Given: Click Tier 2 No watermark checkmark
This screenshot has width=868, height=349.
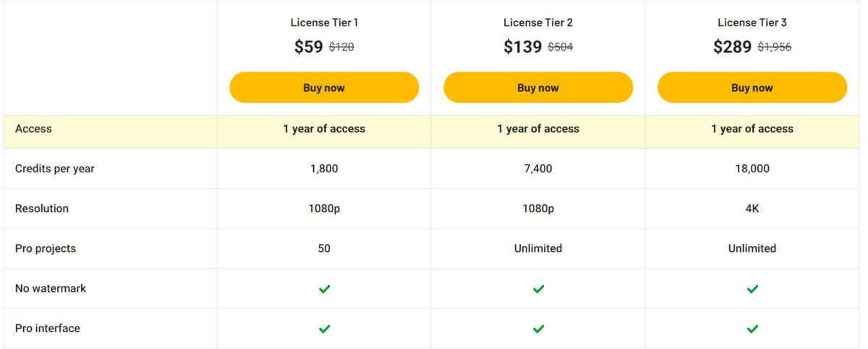Looking at the screenshot, I should pos(538,289).
